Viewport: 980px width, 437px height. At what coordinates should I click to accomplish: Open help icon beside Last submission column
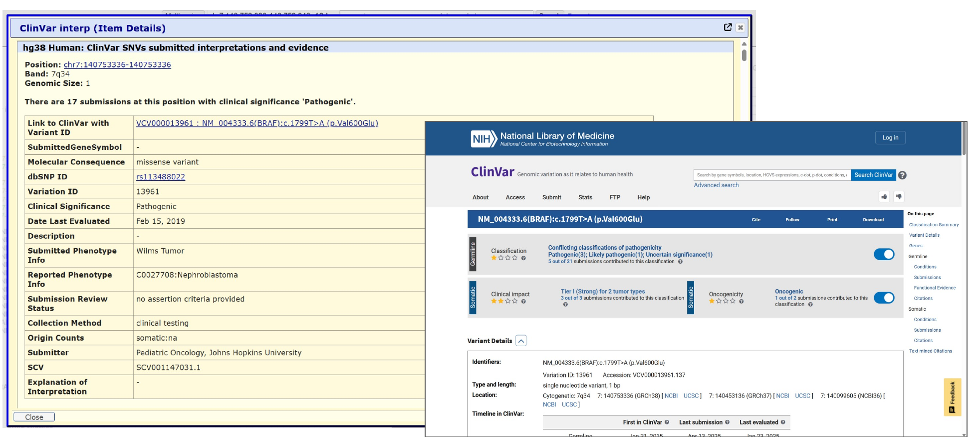pyautogui.click(x=727, y=423)
